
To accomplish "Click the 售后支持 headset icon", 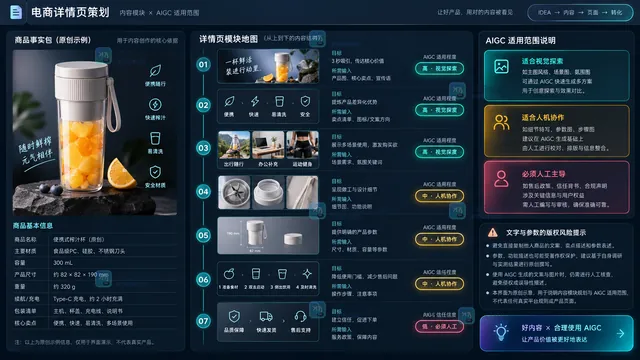I will [x=300, y=316].
